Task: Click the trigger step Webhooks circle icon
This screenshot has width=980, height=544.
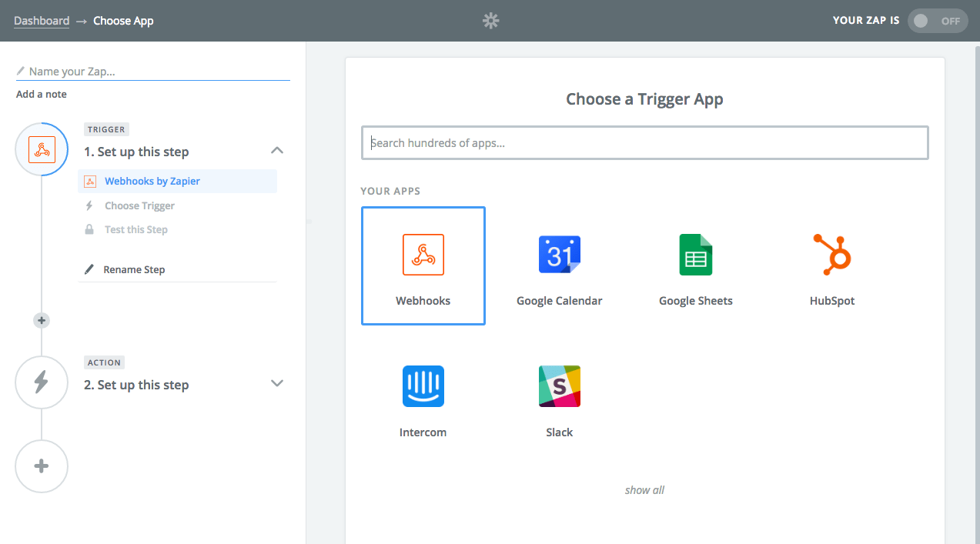Action: [x=42, y=149]
